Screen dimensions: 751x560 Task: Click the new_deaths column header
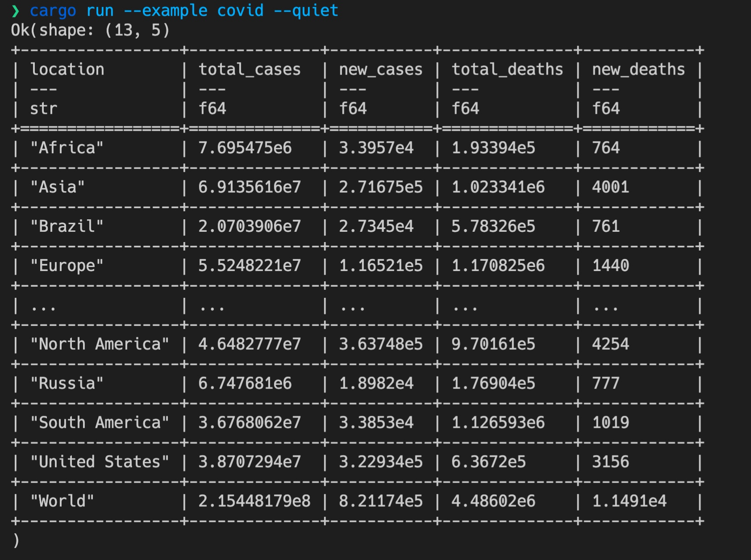pyautogui.click(x=638, y=70)
